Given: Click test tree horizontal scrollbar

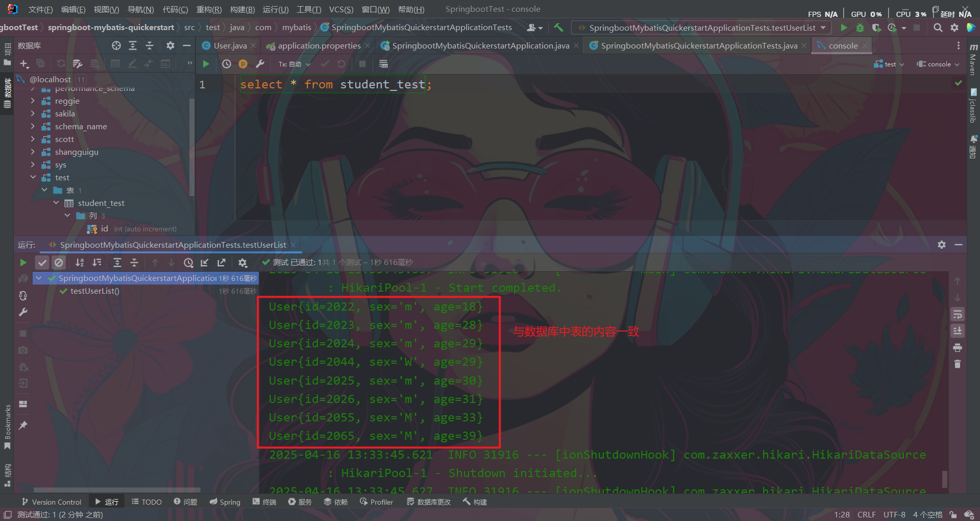Looking at the screenshot, I should (117, 490).
